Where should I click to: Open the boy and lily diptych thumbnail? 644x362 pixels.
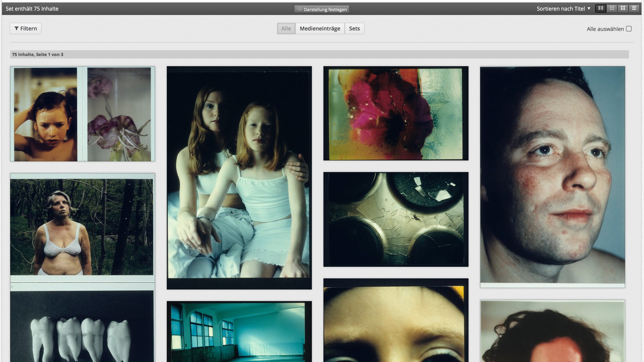[82, 114]
